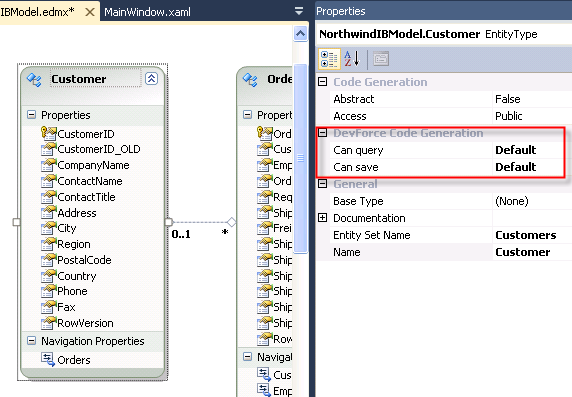Click the Order entity type icon in header
572x397 pixels.
pyautogui.click(x=250, y=80)
